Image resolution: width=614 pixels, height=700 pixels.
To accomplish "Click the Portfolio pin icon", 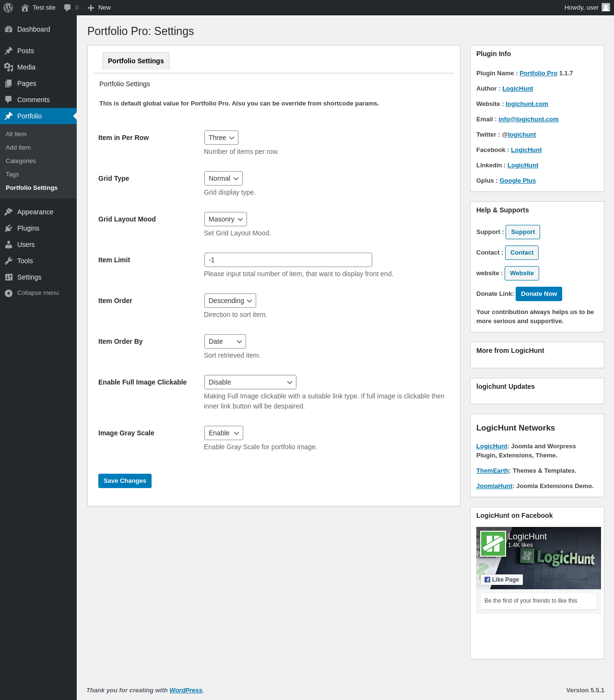I will click(9, 116).
